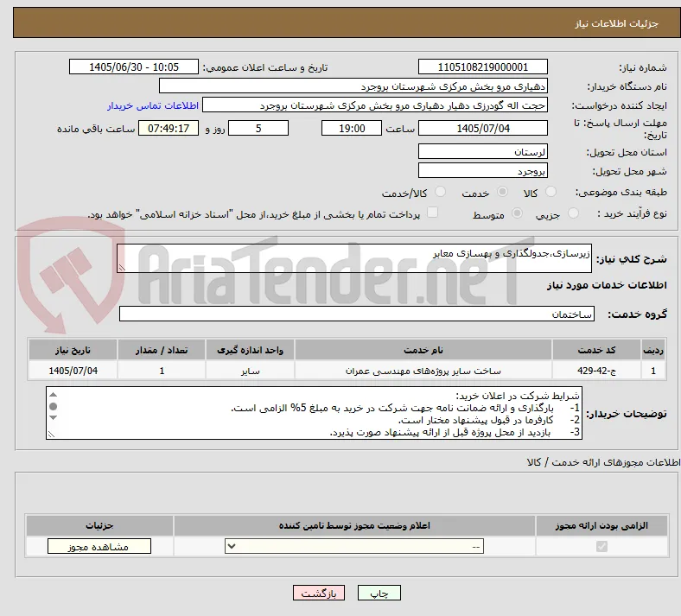Click the general need description textarea

coord(354,258)
